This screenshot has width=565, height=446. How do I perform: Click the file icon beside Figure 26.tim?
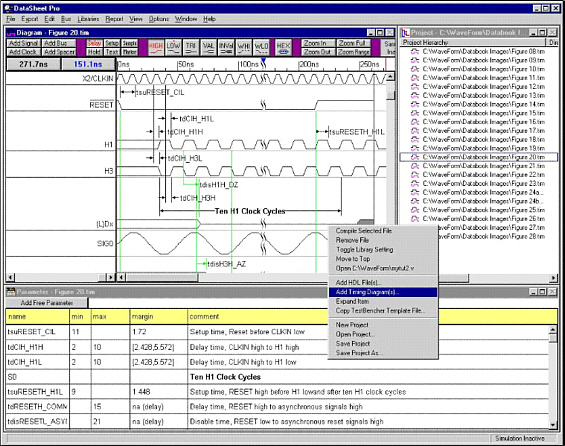[x=415, y=219]
